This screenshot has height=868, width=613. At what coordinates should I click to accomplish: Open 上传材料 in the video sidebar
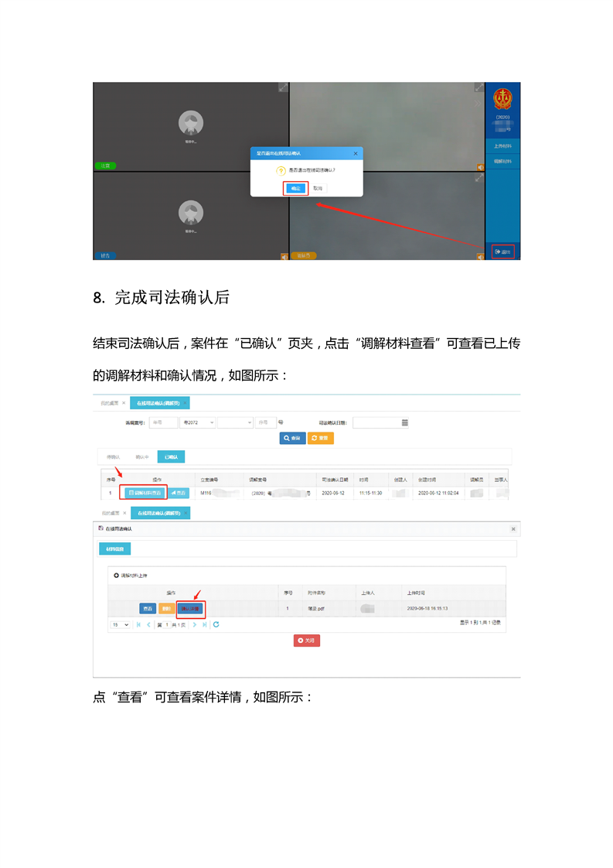tap(503, 146)
